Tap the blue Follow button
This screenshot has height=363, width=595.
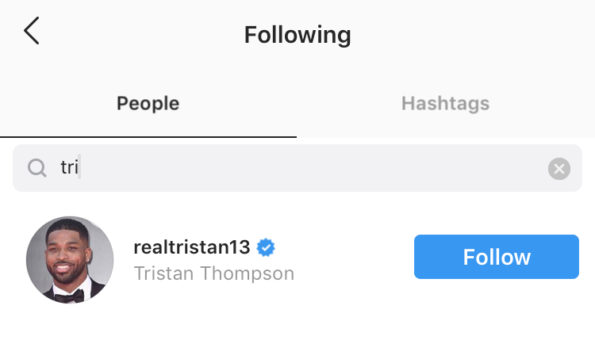[x=496, y=257]
